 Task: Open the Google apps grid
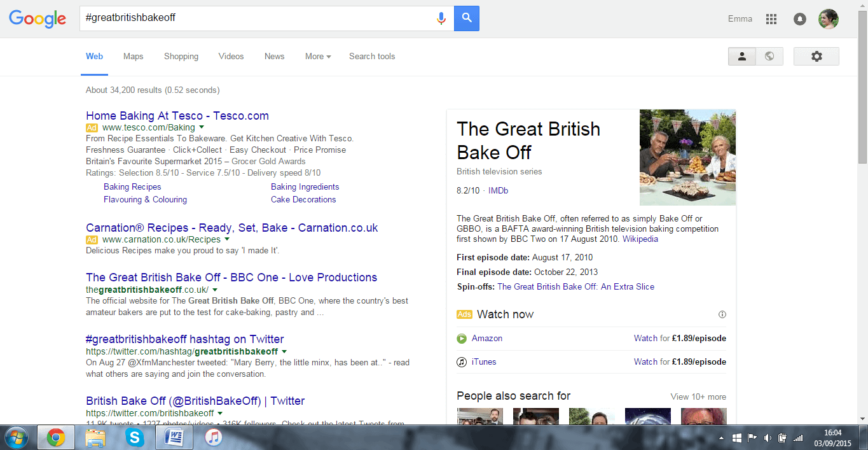click(x=771, y=19)
